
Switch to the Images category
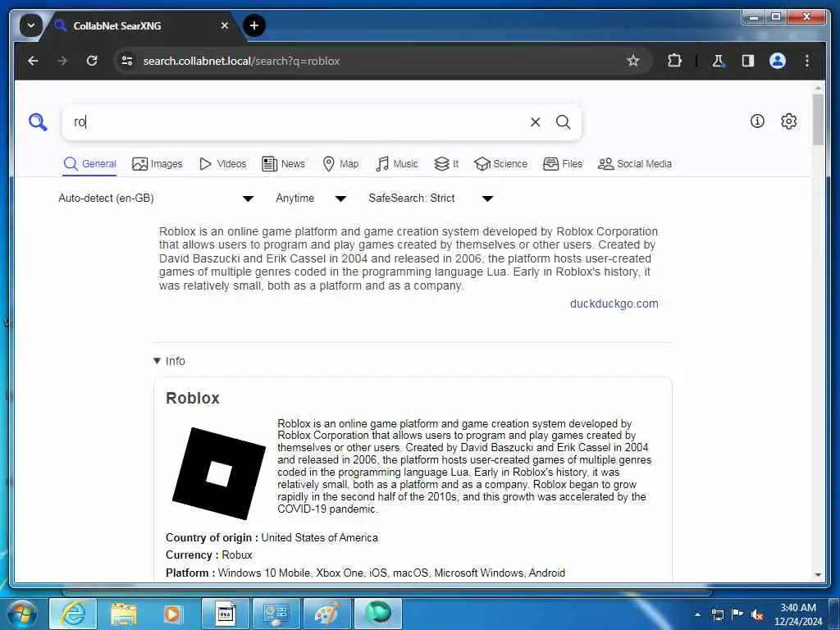point(157,164)
